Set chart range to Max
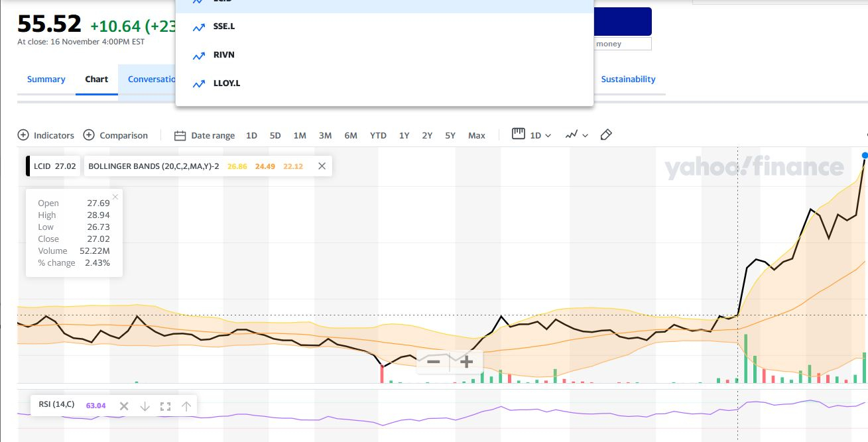The image size is (868, 442). [477, 135]
